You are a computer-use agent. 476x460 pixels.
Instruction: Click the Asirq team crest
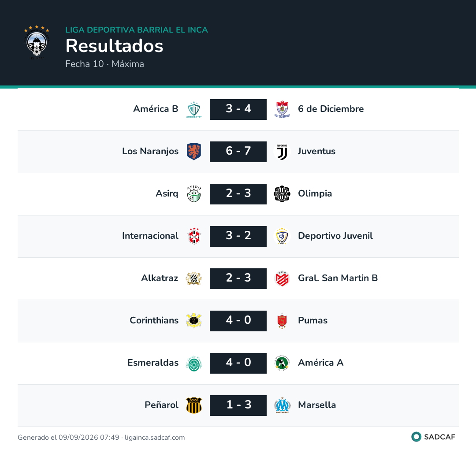click(x=193, y=194)
